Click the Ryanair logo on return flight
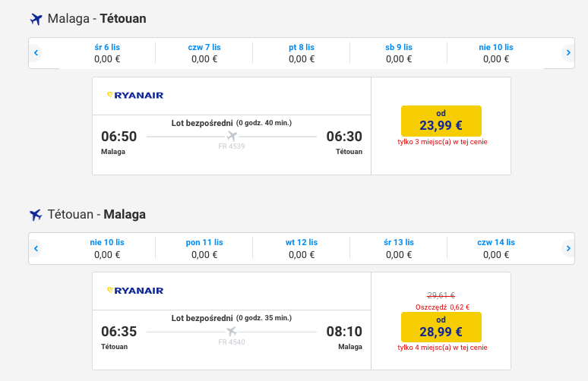This screenshot has width=588, height=381. (135, 291)
